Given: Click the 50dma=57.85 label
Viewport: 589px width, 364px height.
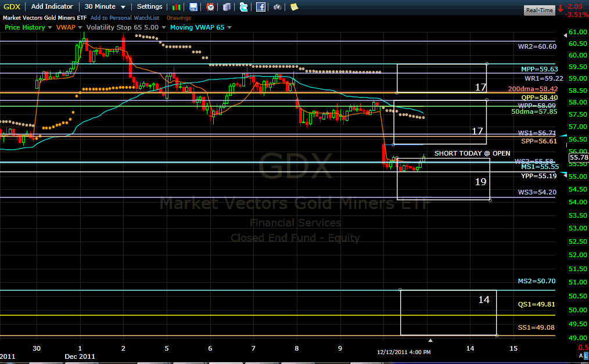Looking at the screenshot, I should point(534,111).
